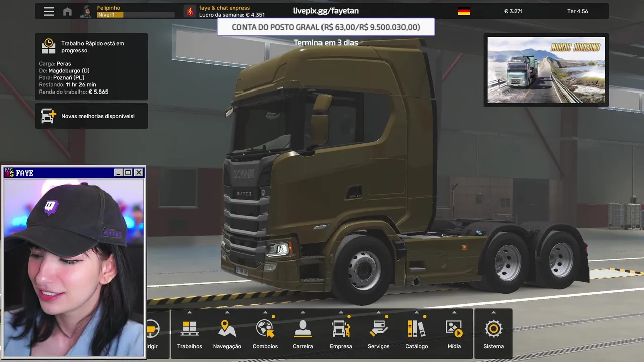Open the hamburger main menu
The width and height of the screenshot is (644, 362).
(49, 11)
